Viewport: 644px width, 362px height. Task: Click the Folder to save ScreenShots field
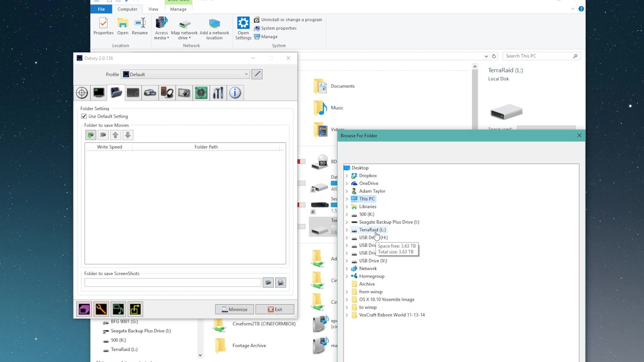coord(173,283)
